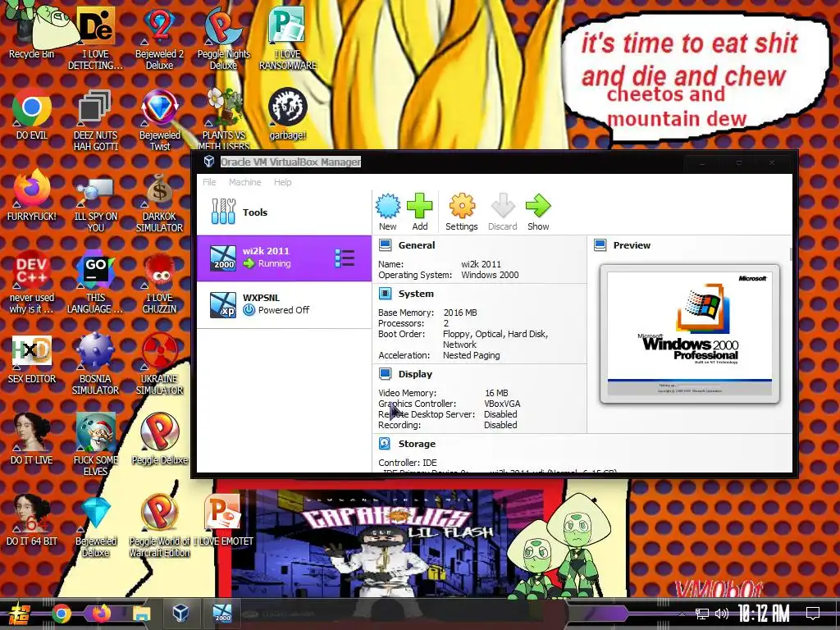
Task: Click the General section header
Action: 416,245
